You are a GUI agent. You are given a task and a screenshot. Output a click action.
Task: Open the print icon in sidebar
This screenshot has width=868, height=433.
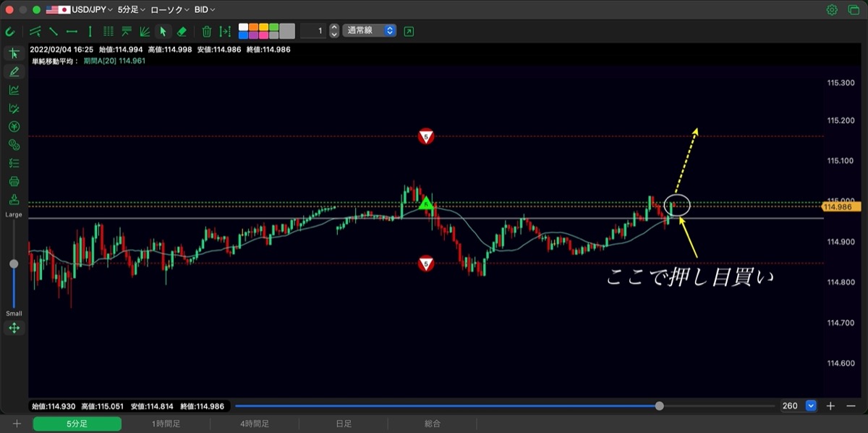[14, 181]
